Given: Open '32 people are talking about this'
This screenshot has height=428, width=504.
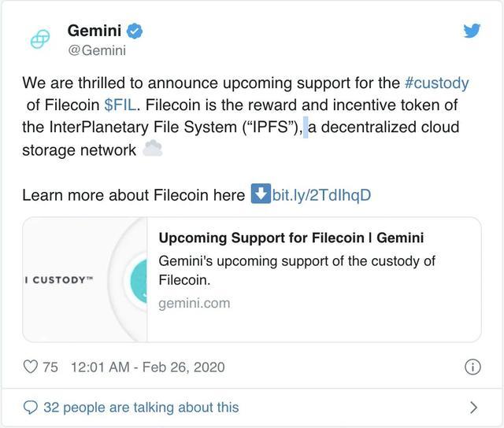Looking at the screenshot, I should pos(142,408).
